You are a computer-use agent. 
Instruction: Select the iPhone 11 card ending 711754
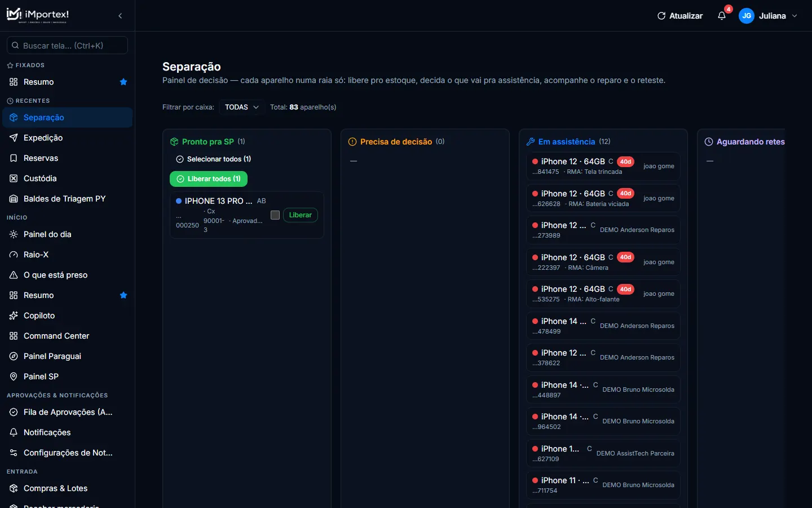pyautogui.click(x=603, y=485)
